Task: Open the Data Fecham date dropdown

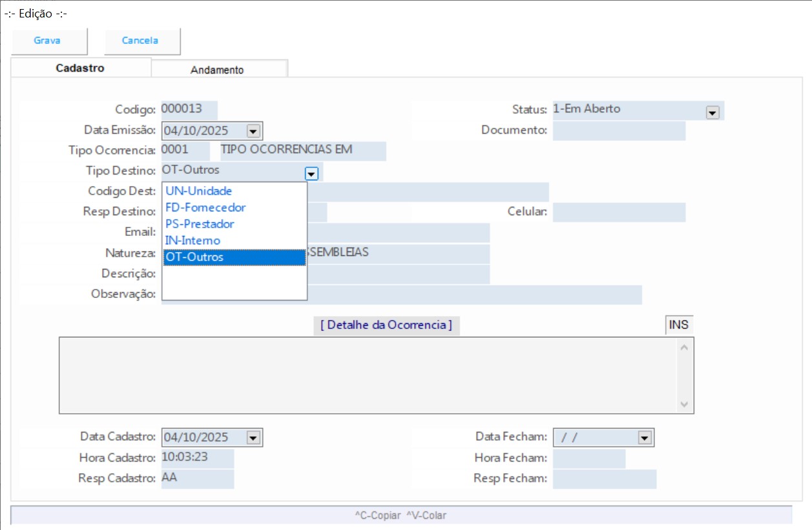Action: coord(644,438)
